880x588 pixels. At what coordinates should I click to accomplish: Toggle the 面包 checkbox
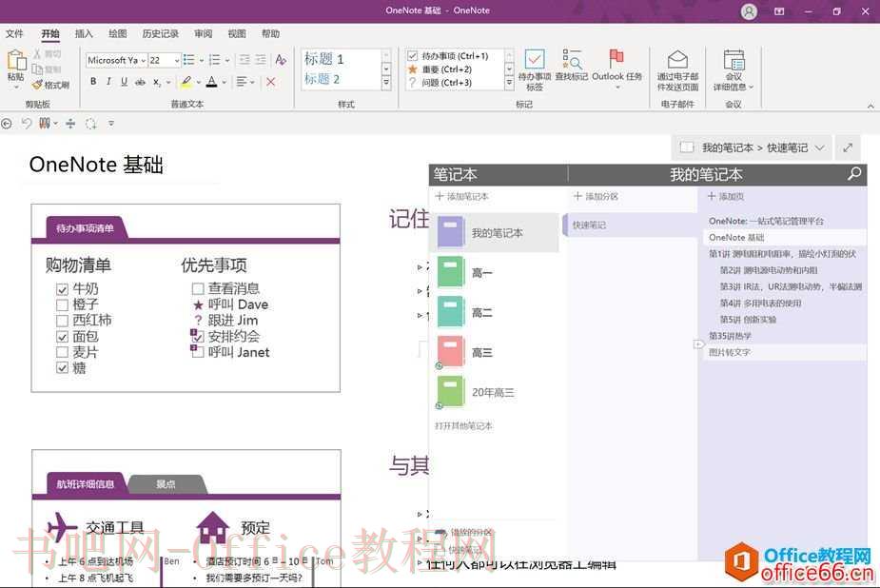pos(62,337)
